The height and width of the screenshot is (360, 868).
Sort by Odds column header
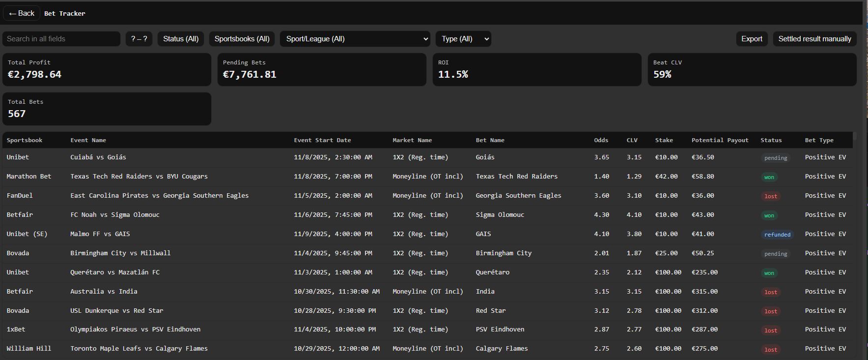pos(601,140)
